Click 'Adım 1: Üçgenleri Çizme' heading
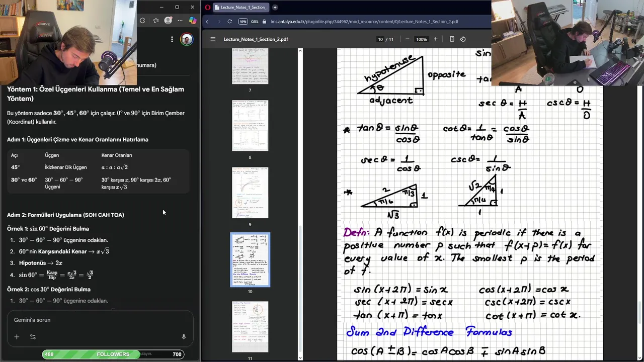The height and width of the screenshot is (362, 644). pos(77,139)
